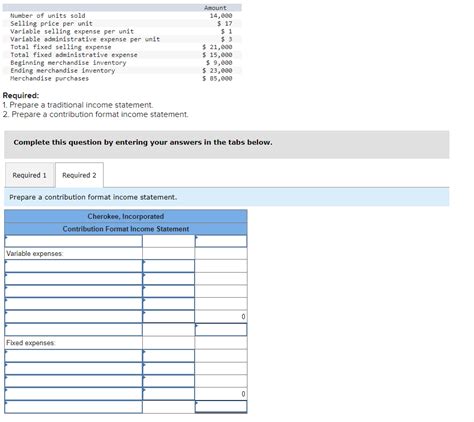
Task: Click fifth amount field under Variable expenses
Action: tap(169, 317)
